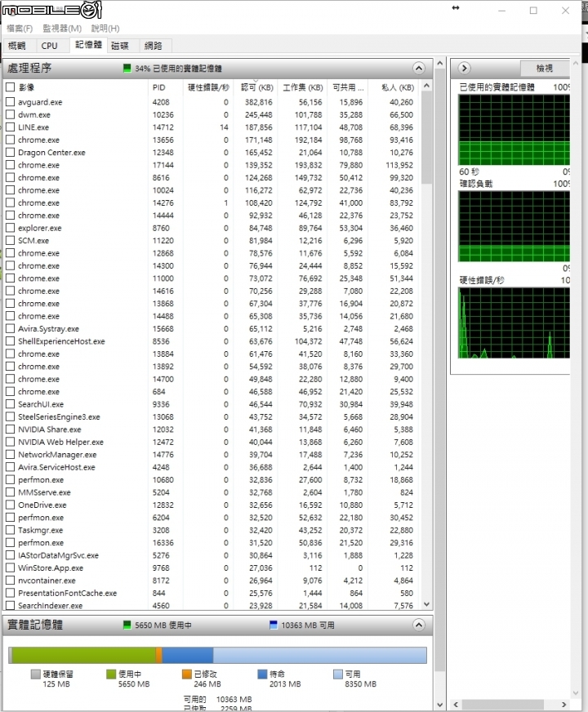Click the 確認負載 graph
Image resolution: width=588 pixels, height=712 pixels.
pos(514,226)
